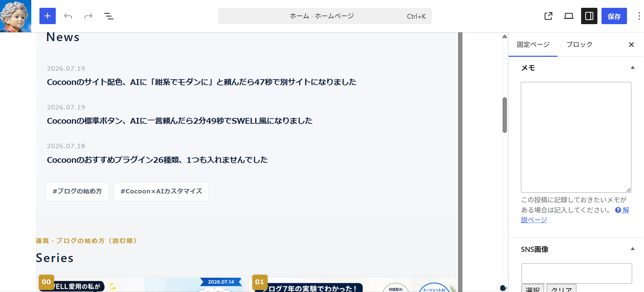Viewport: 644px width, 292px height.
Task: Open the article about Cocoonのサイト配色
Action: click(202, 82)
